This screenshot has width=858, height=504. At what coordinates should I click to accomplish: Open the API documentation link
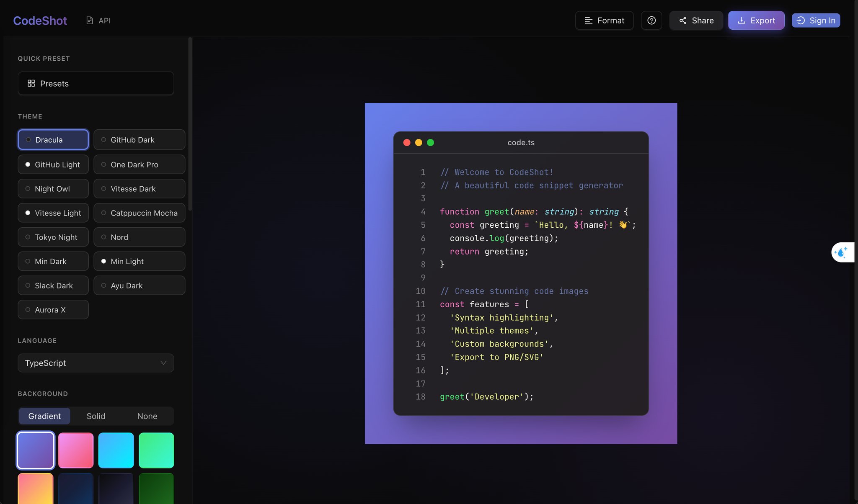point(98,21)
